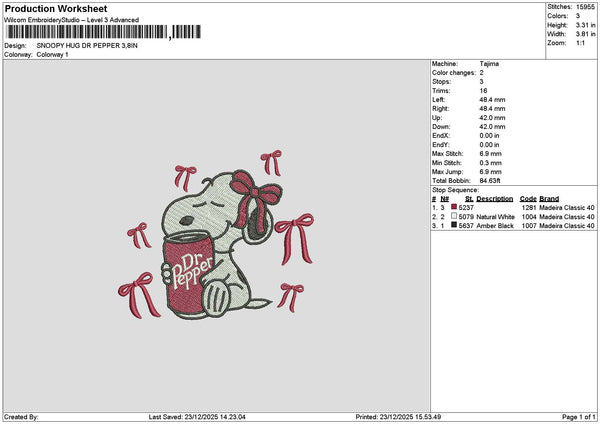
Task: Click the barcode under the worksheet title
Action: coord(103,32)
